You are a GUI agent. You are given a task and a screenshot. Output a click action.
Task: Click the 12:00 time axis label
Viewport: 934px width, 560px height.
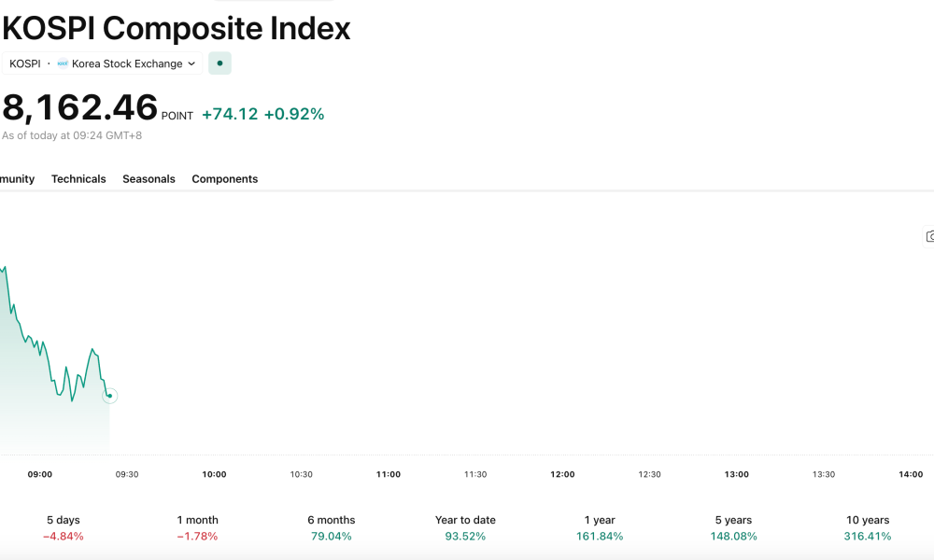pos(562,474)
